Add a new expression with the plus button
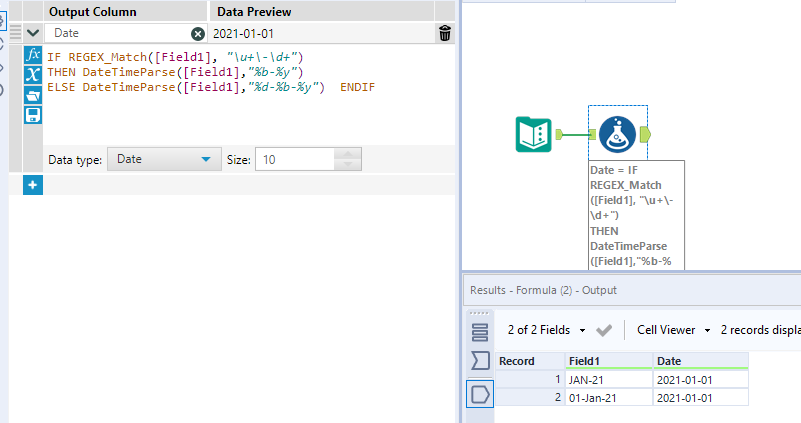The height and width of the screenshot is (423, 801). pyautogui.click(x=33, y=185)
